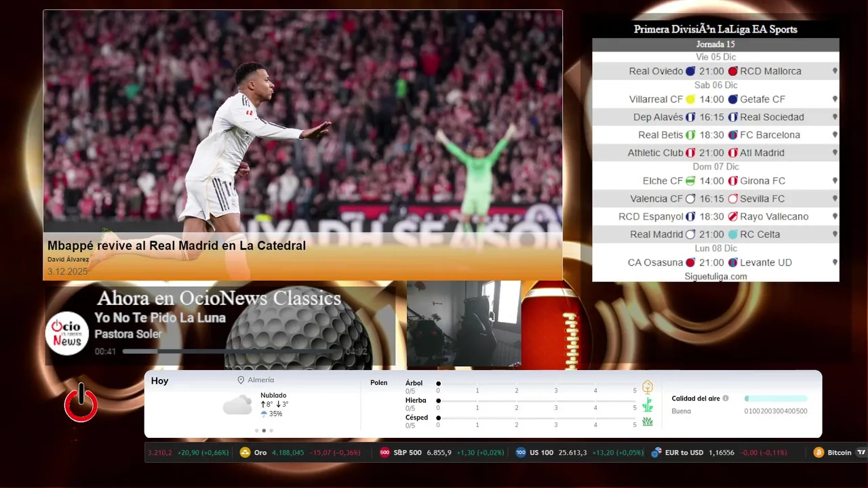Click the Nublado weather condition text
This screenshot has height=488, width=868.
coord(273,395)
